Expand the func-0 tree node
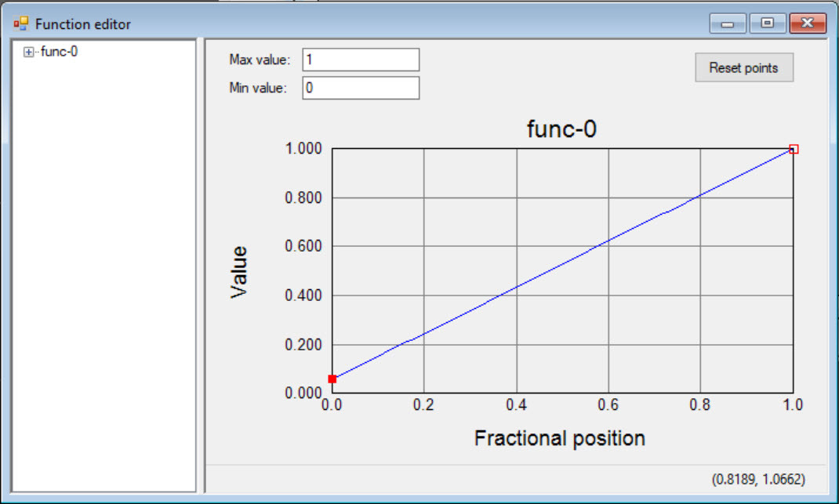 tap(29, 53)
